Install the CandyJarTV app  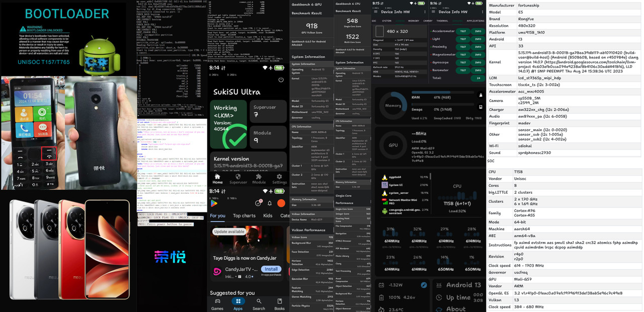coord(271,269)
